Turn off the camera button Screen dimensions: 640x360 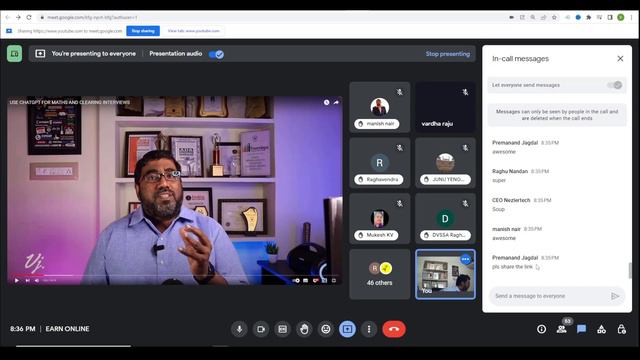coord(261,329)
